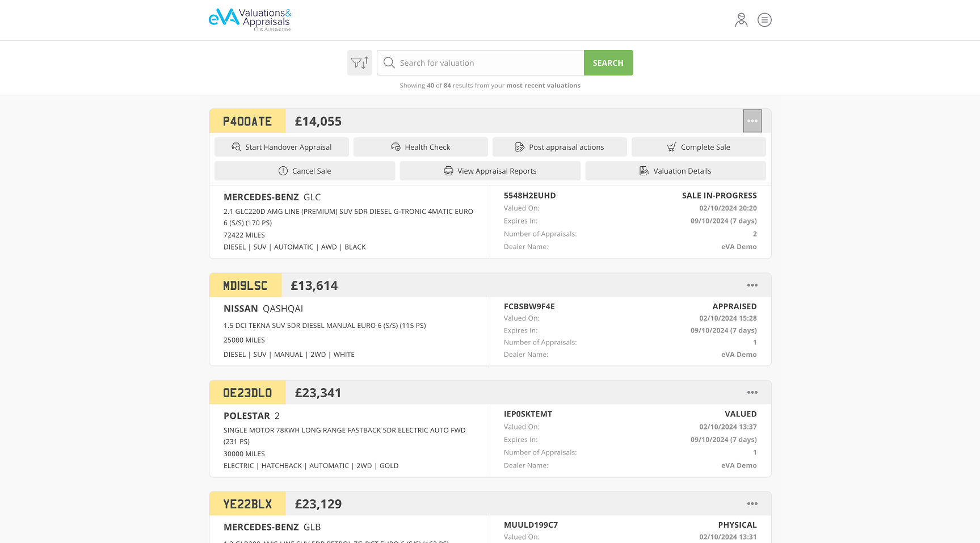Viewport: 980px width, 543px height.
Task: Focus the Search for valuation field
Action: pos(480,62)
